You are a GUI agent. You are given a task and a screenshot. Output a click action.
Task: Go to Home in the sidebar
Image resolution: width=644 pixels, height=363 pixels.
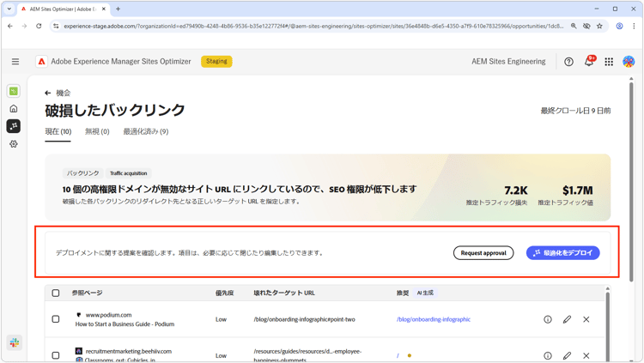click(x=14, y=109)
